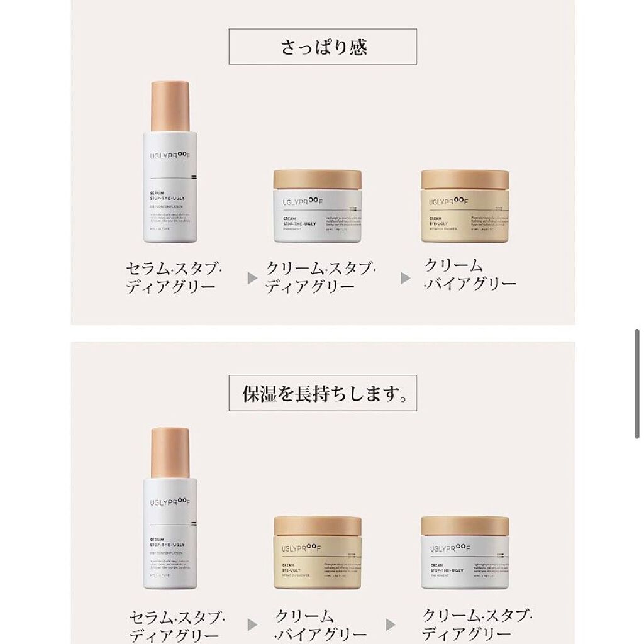Click クリーム・バイアグリー label in top section
This screenshot has width=644, height=644.
click(470, 275)
